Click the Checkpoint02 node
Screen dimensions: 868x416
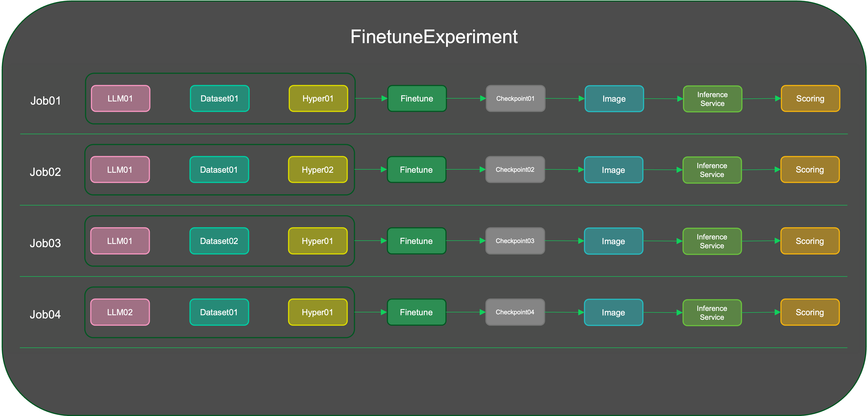515,170
